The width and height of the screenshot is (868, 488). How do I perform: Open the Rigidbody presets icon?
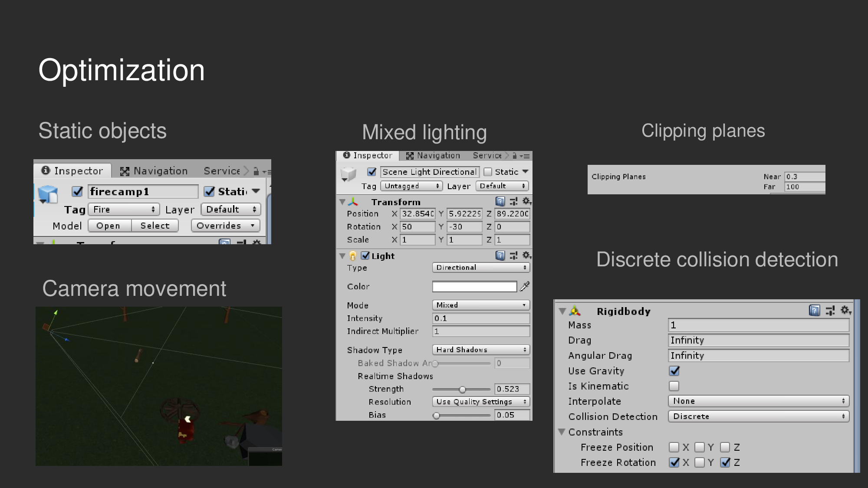pyautogui.click(x=831, y=311)
